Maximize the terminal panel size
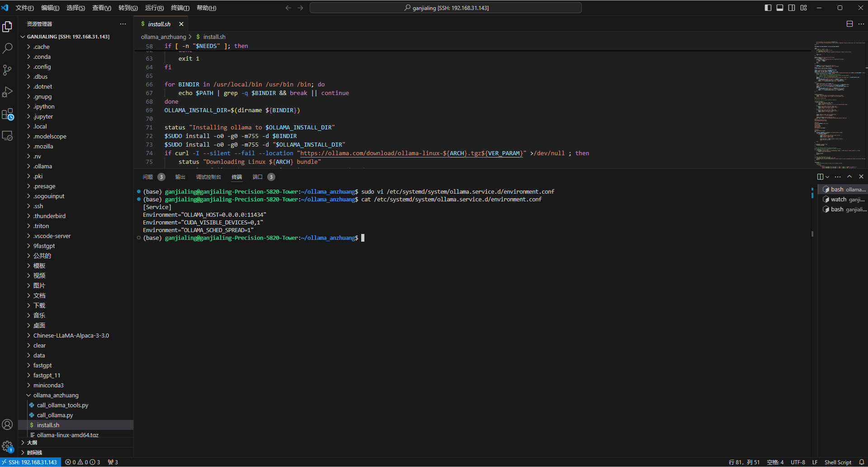Image resolution: width=868 pixels, height=467 pixels. coord(849,176)
